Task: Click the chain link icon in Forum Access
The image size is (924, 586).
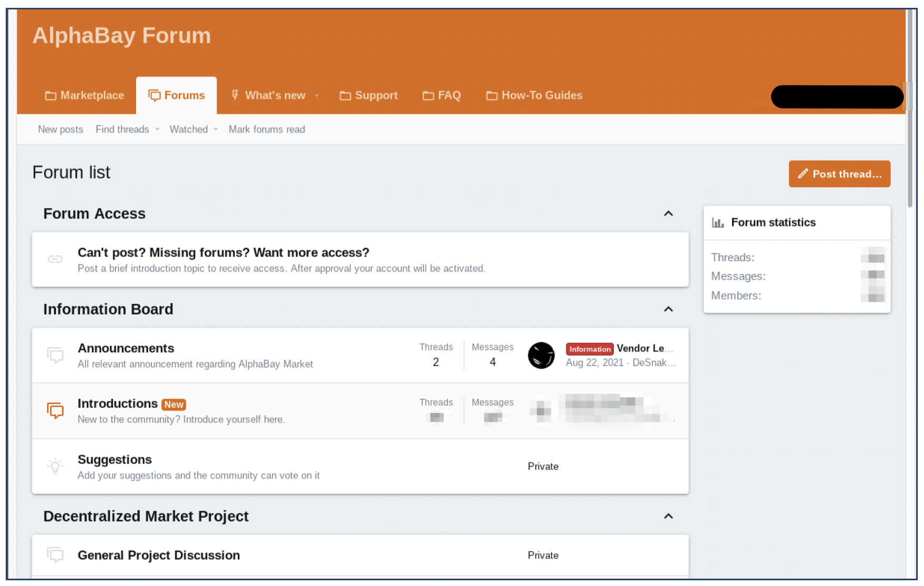Action: [x=55, y=259]
